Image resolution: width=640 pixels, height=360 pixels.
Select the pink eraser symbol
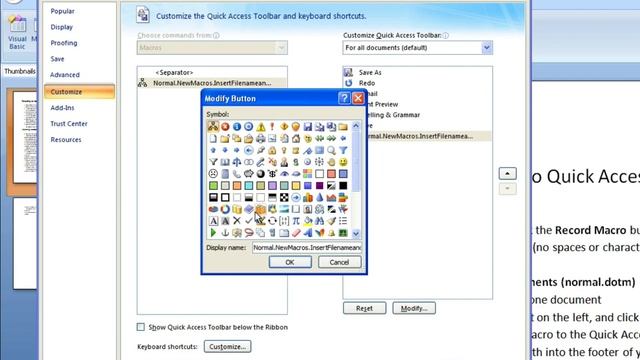pos(296,233)
